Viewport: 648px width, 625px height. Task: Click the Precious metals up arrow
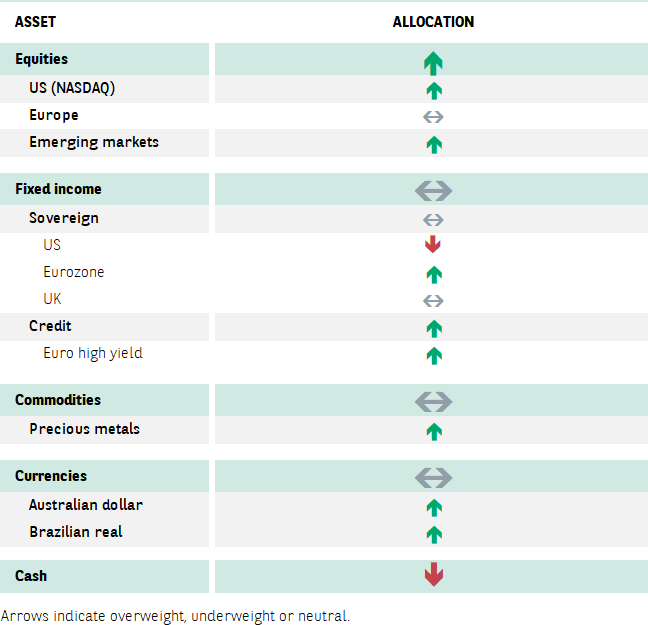pos(434,432)
